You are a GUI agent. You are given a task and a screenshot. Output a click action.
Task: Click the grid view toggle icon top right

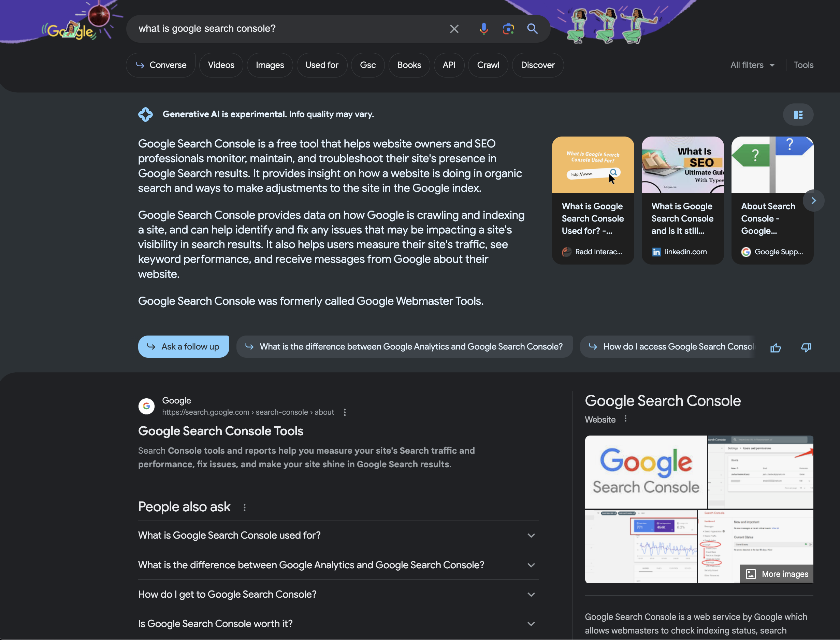798,114
